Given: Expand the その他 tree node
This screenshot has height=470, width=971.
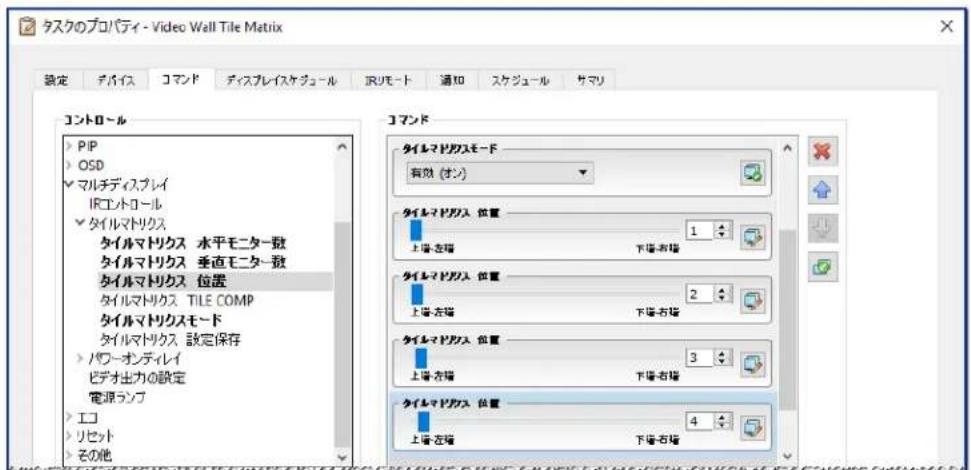Looking at the screenshot, I should click(69, 455).
